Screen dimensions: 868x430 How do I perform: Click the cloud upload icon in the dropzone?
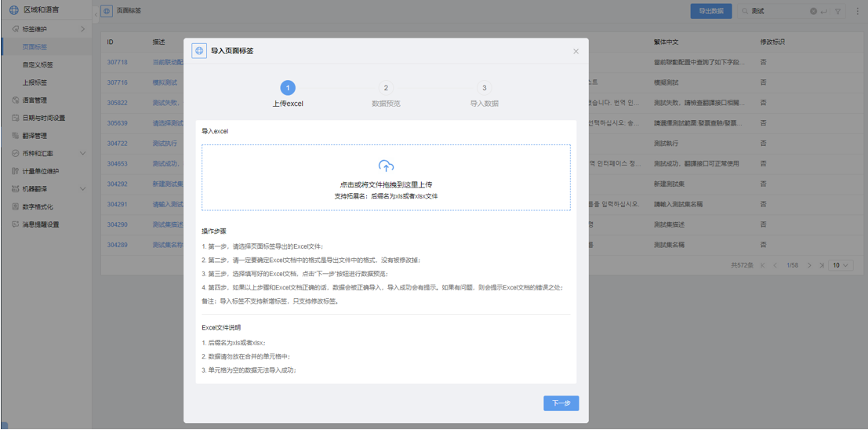point(386,166)
